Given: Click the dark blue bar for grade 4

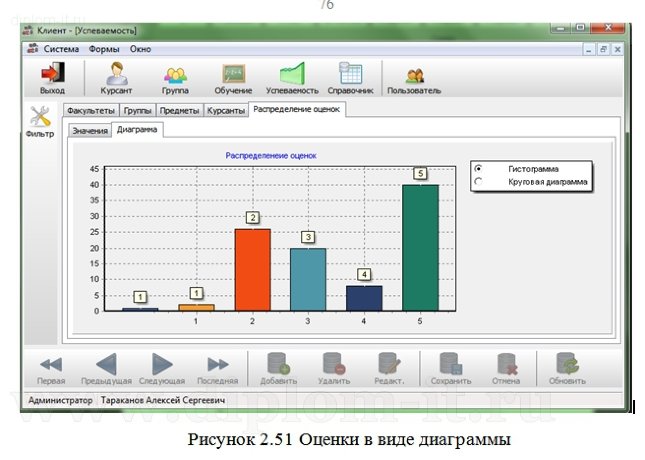Looking at the screenshot, I should click(x=364, y=298).
